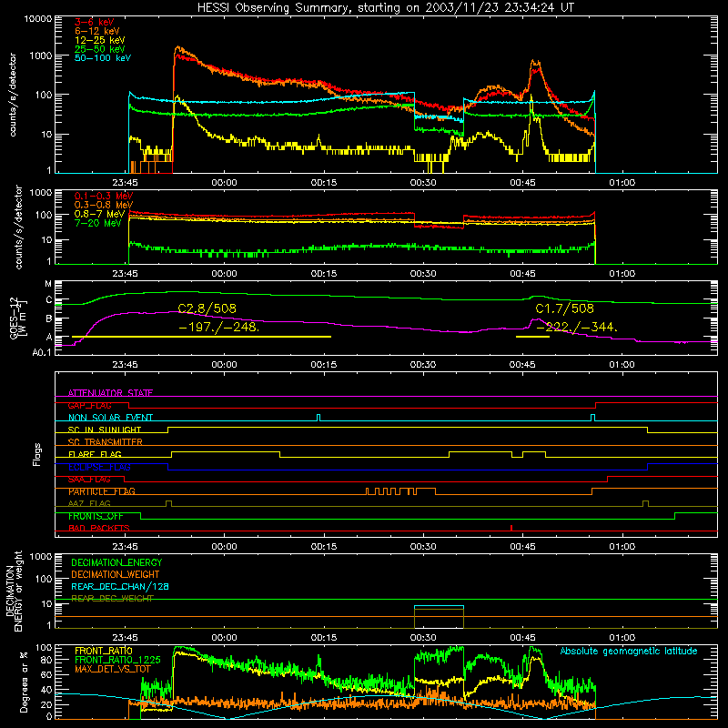Click the C2.8/508 flare annotation
728x728 pixels.
click(207, 308)
